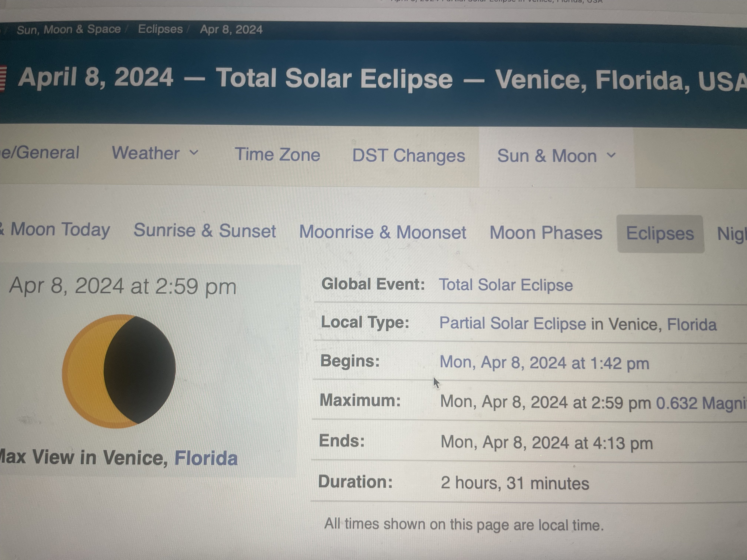The width and height of the screenshot is (747, 560).
Task: Follow the Florida link under eclipse image
Action: click(206, 458)
